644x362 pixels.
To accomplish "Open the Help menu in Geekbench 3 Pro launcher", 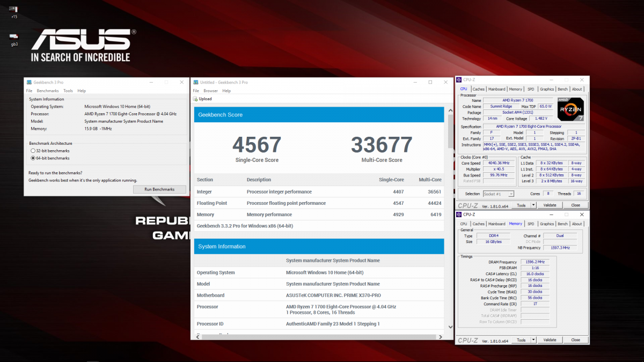I will point(82,91).
